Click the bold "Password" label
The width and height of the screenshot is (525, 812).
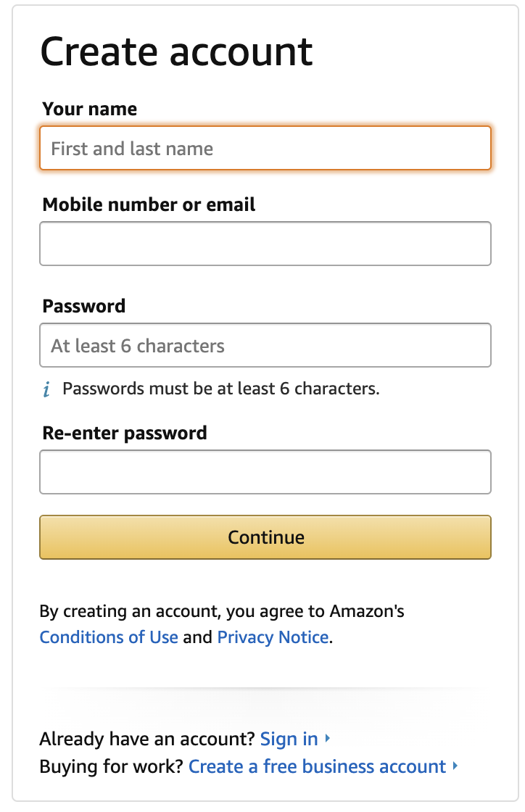coord(84,306)
